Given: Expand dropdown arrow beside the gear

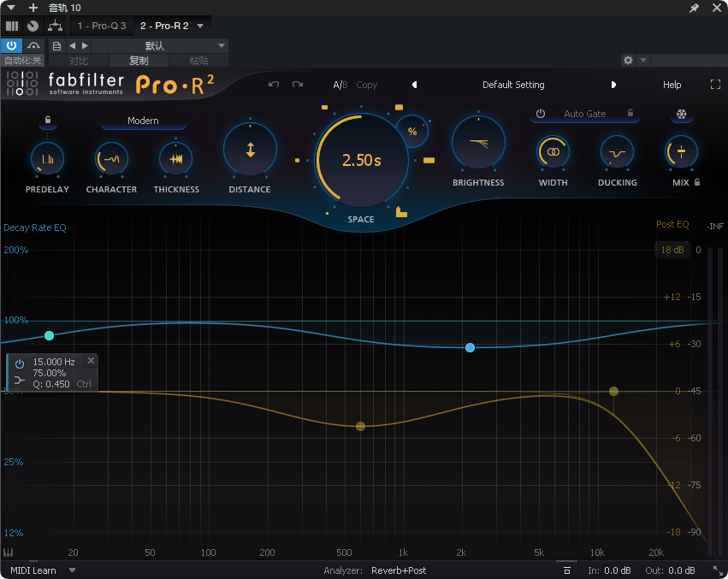Looking at the screenshot, I should click(x=643, y=61).
